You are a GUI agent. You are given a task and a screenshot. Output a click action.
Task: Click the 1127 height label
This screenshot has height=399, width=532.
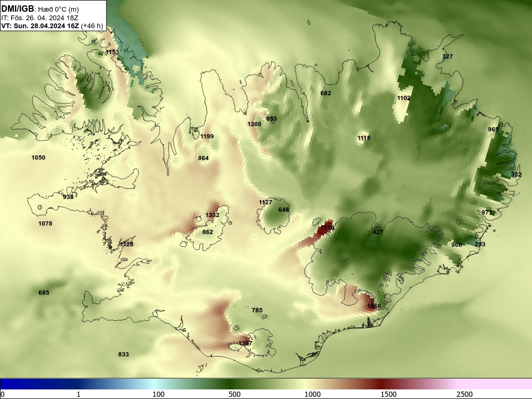pos(265,202)
